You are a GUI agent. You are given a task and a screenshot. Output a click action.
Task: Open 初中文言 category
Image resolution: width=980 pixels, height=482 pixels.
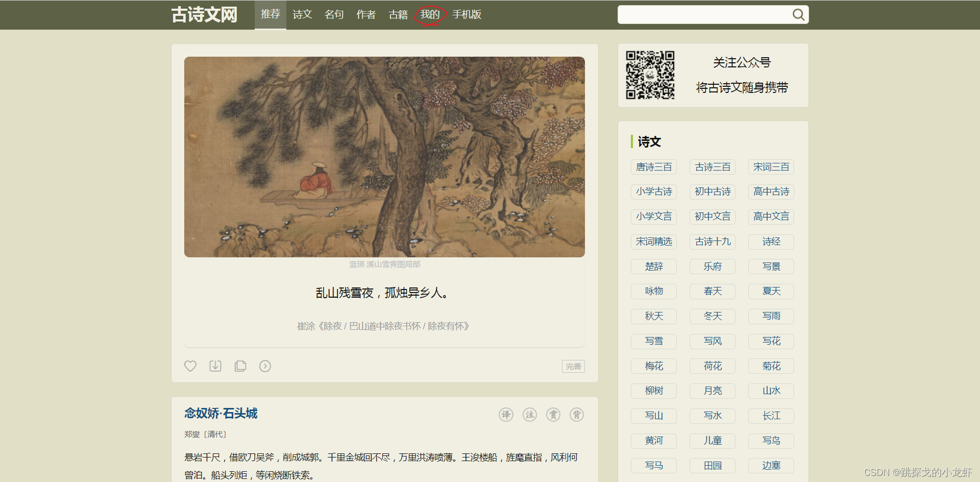tap(713, 216)
